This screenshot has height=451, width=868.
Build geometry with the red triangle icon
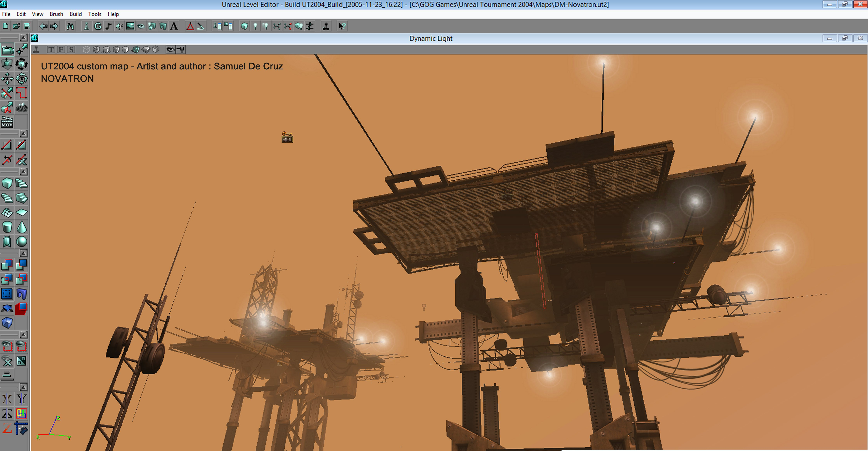point(191,26)
